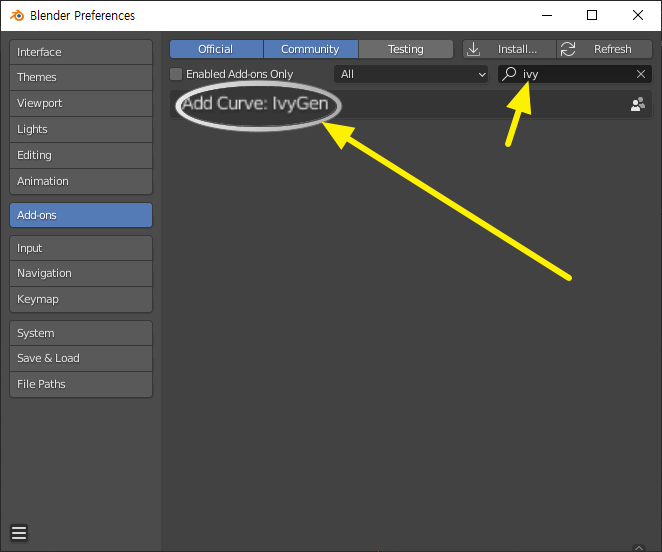Click the Blender logo in title bar
This screenshot has width=662, height=552.
[x=17, y=16]
